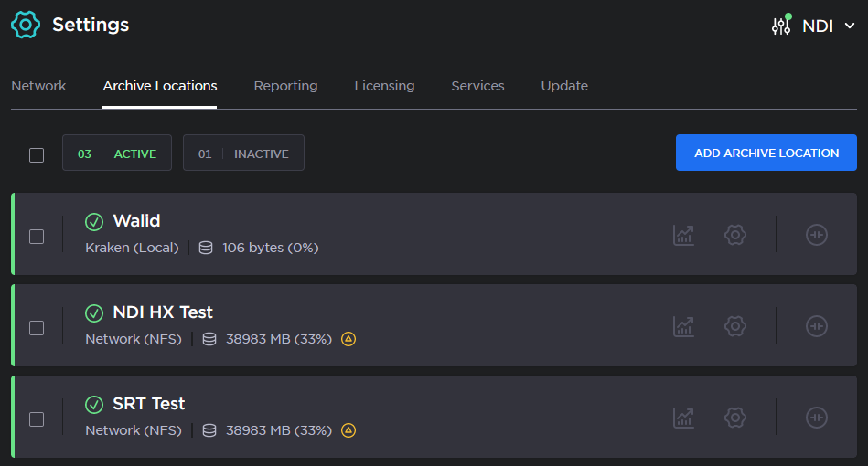
Task: Select the Walid archive checkbox
Action: [x=37, y=237]
